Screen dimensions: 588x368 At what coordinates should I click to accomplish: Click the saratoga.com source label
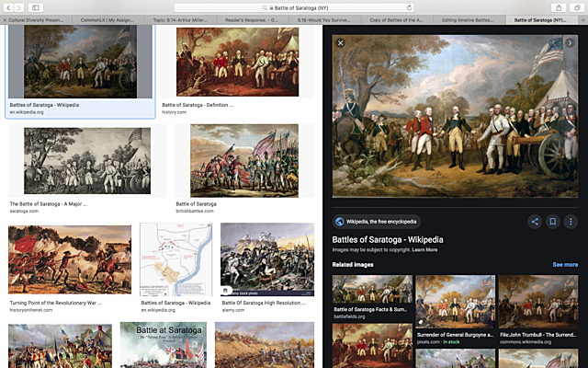click(x=24, y=211)
